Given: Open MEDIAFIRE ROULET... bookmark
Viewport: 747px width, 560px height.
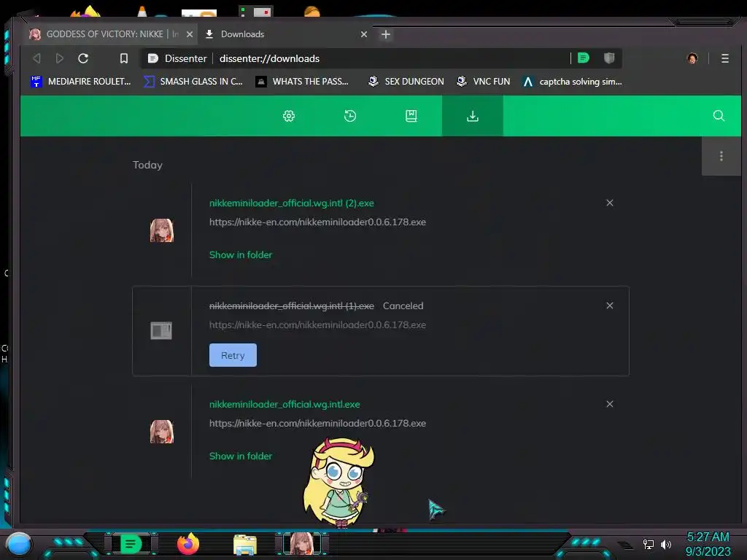Looking at the screenshot, I should [x=80, y=82].
